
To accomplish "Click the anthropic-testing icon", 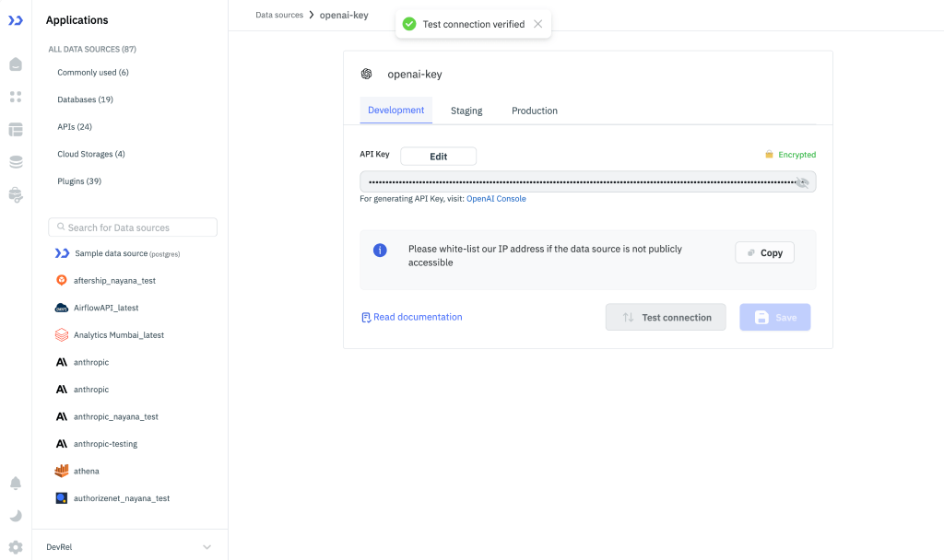I will [x=62, y=444].
